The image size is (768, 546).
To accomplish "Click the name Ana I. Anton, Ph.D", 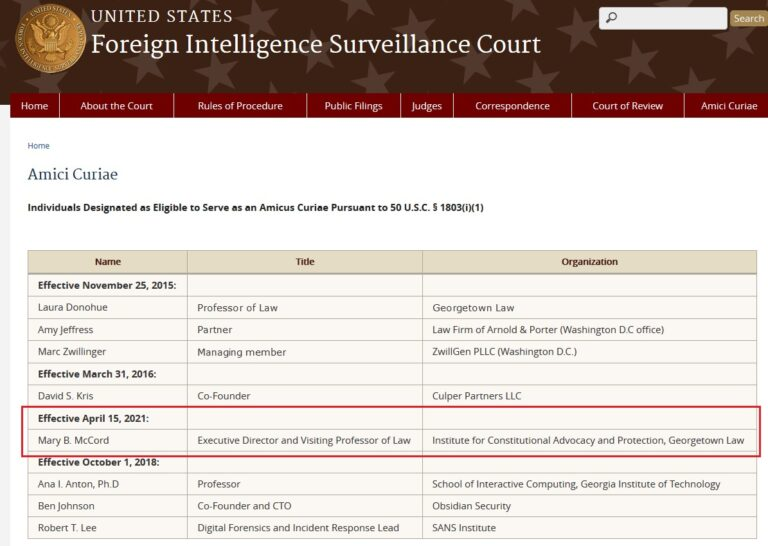I will tap(78, 484).
